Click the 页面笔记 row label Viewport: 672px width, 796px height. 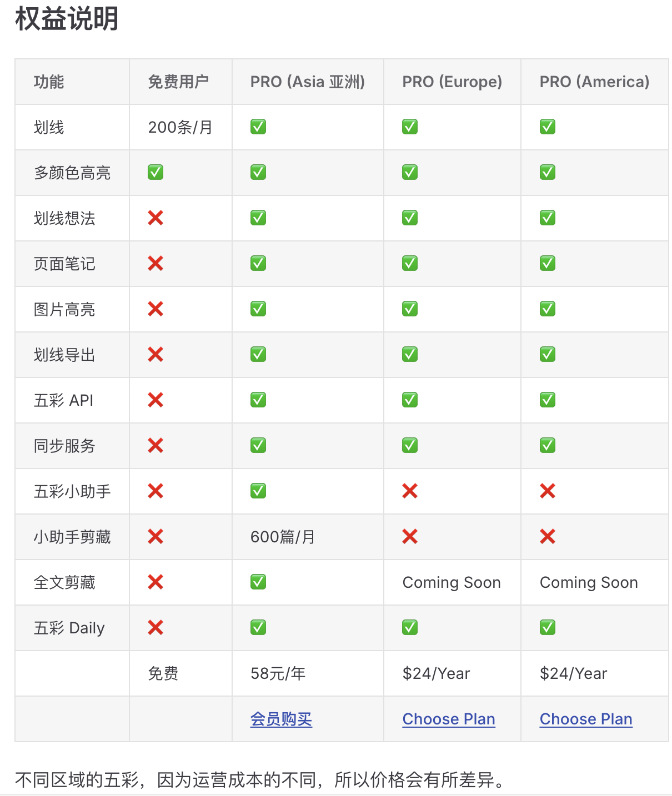64,264
